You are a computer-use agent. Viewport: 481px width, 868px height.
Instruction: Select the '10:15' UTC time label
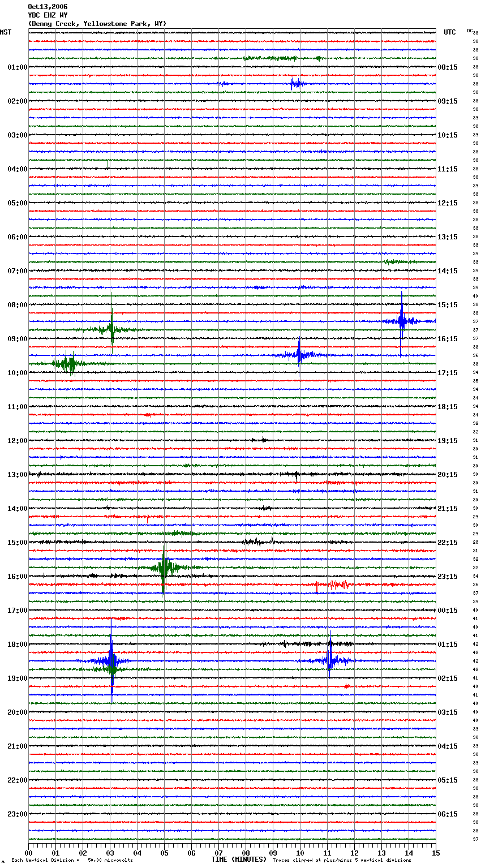pyautogui.click(x=448, y=135)
